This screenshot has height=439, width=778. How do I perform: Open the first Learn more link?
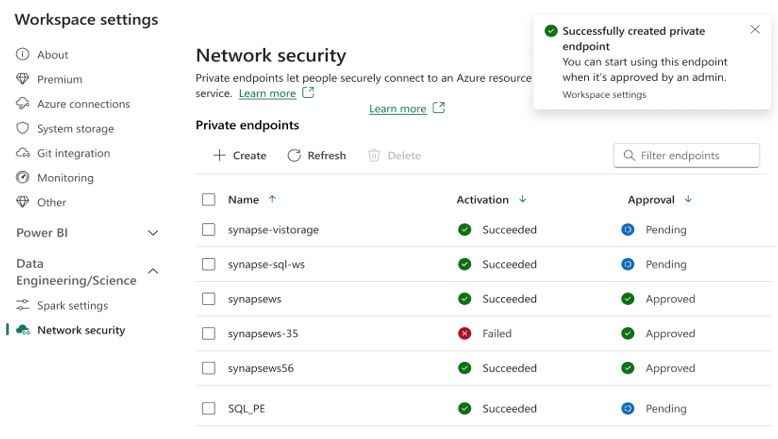pyautogui.click(x=267, y=94)
